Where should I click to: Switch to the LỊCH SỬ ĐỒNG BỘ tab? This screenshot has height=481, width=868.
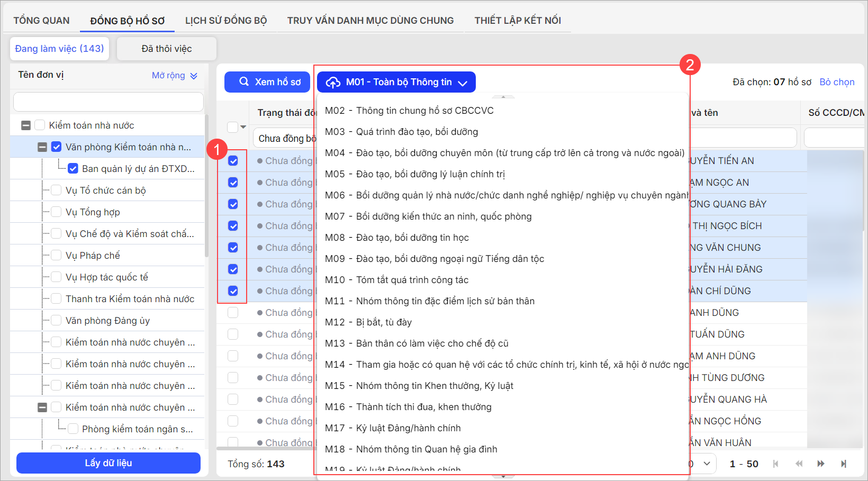point(225,21)
